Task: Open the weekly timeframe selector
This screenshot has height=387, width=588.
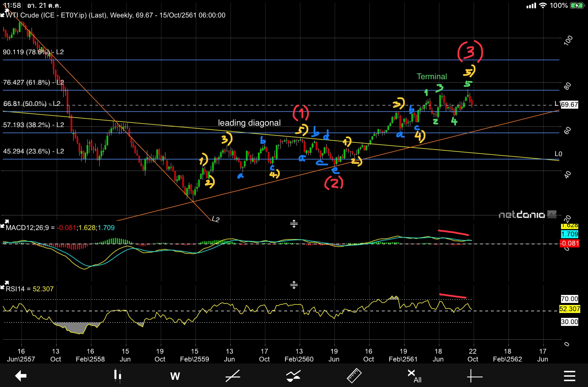Action: click(x=175, y=376)
